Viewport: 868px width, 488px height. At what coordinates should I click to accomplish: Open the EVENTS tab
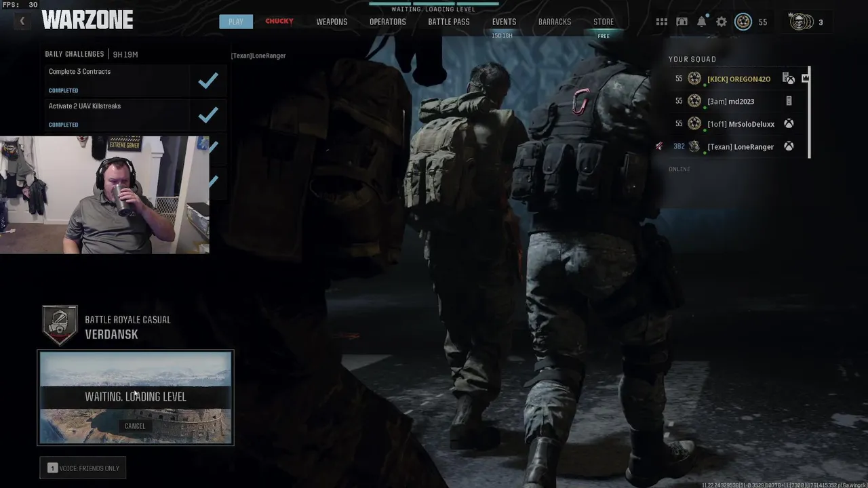(x=504, y=22)
